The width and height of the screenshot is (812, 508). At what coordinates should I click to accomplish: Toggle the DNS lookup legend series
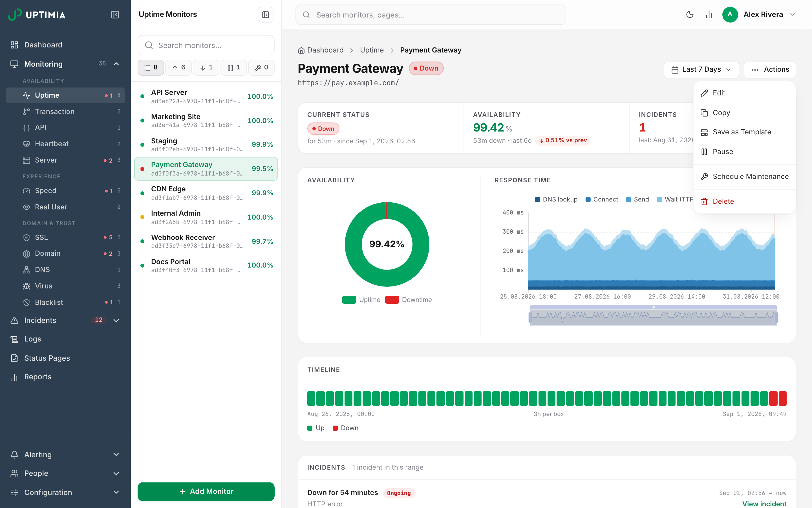[x=556, y=199]
